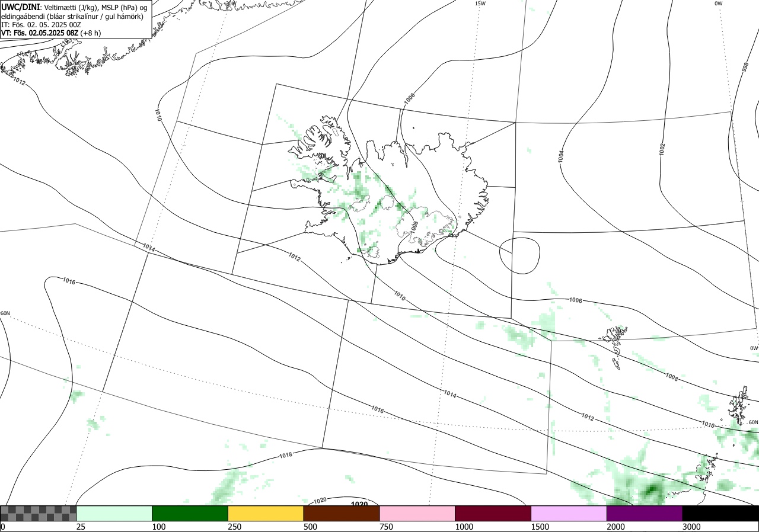Pick the dark red 1000–1500 legend swatch
Viewport: 759px width, 532px height.
[x=493, y=513]
